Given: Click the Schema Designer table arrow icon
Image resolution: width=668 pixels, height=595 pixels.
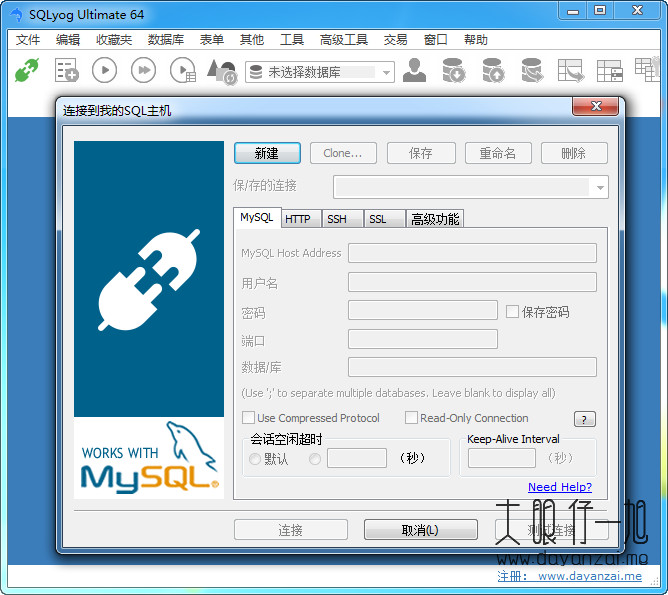Looking at the screenshot, I should pos(571,70).
